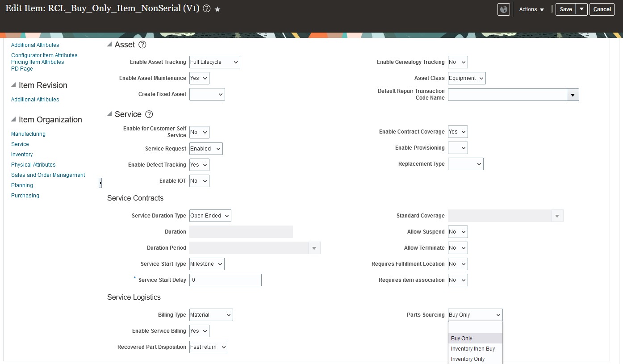Open the Allow Suspend dropdown
Screen dimensions: 623x364
click(x=458, y=232)
